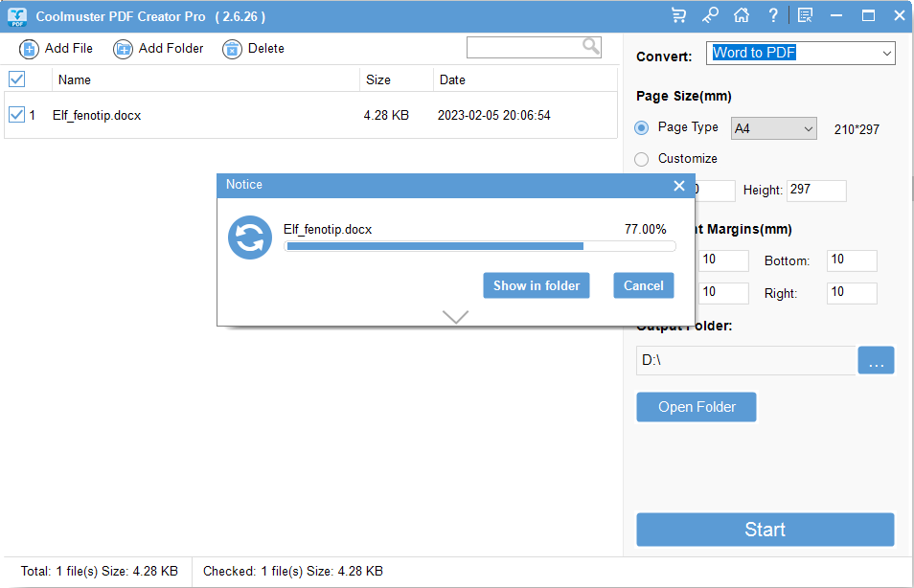914x588 pixels.
Task: Uncheck the Elf_fenotip.docx file checkbox
Action: click(x=17, y=115)
